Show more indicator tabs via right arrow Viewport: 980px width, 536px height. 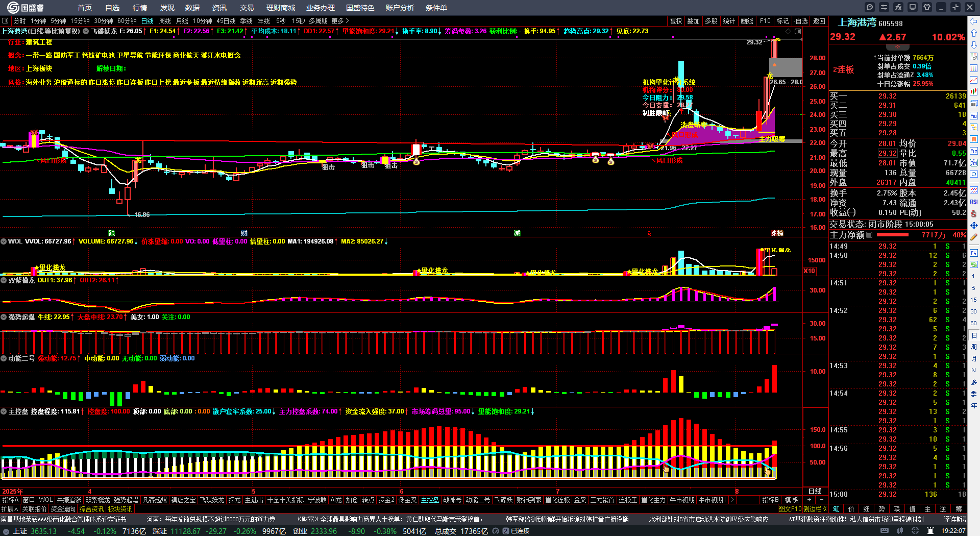[732, 500]
